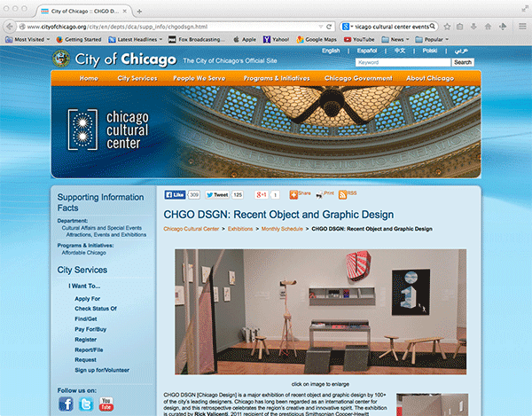Close the City of Chicago browser tab
Viewport: 532px width, 416px height.
coord(124,12)
